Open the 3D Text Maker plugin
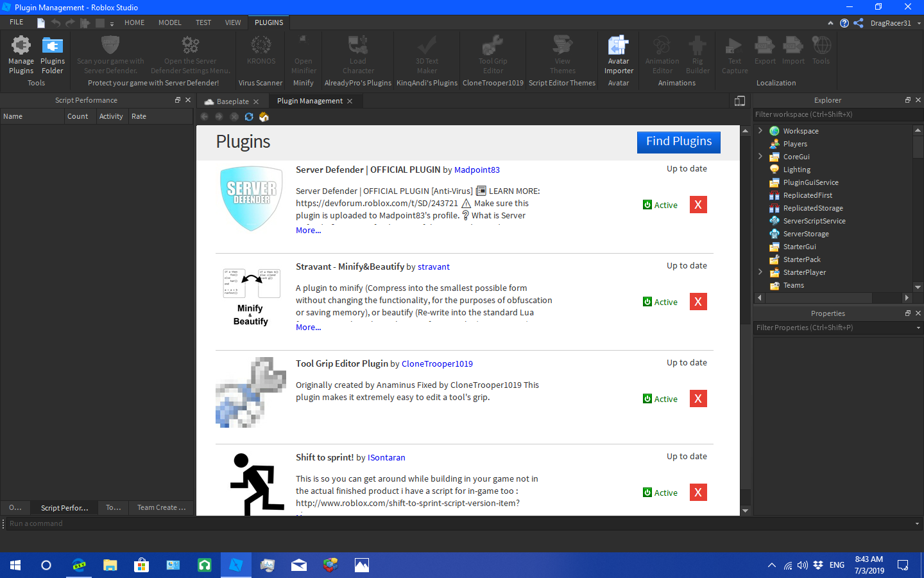This screenshot has height=578, width=924. 426,55
